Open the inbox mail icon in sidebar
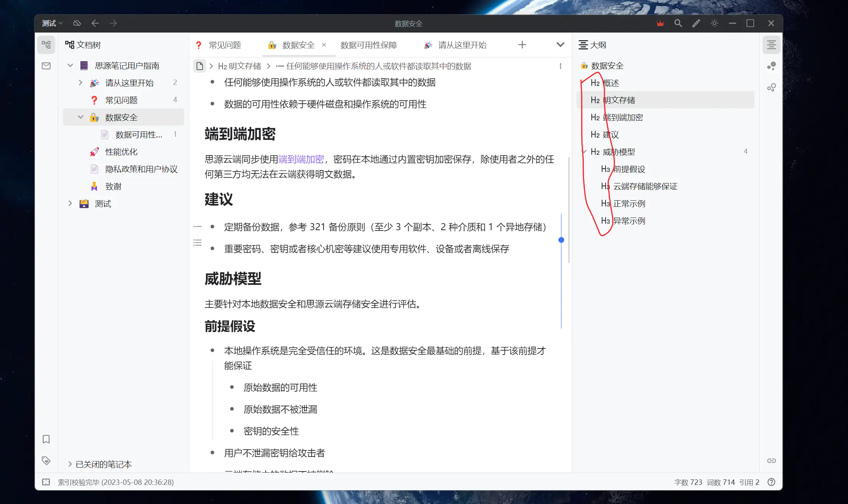Screen dimensions: 848x504 coord(46,66)
